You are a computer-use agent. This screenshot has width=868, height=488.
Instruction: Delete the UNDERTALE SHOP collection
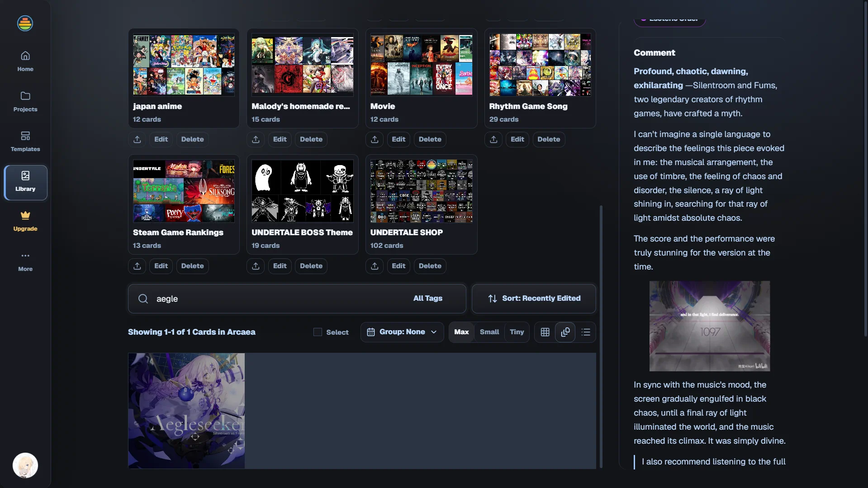pos(430,266)
